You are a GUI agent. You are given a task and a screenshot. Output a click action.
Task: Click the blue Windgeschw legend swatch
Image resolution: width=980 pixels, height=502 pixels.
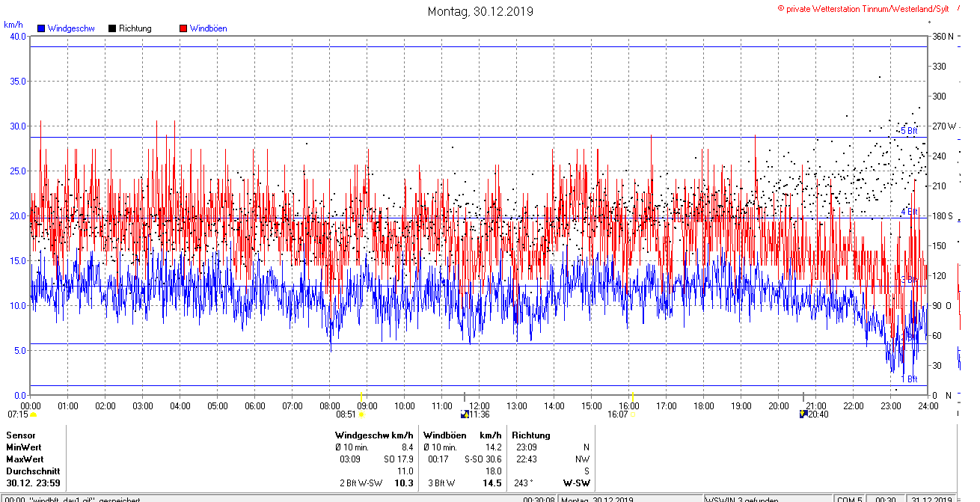coord(41,28)
